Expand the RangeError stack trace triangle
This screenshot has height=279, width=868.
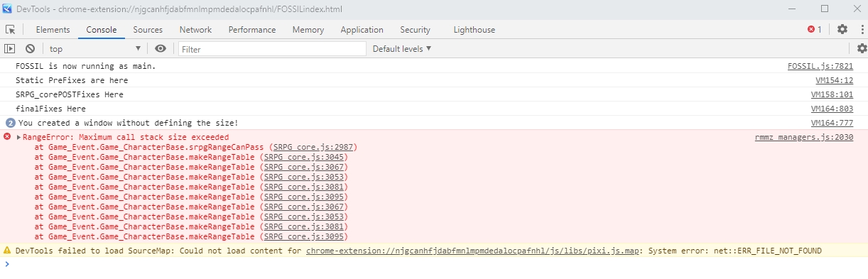pyautogui.click(x=18, y=137)
